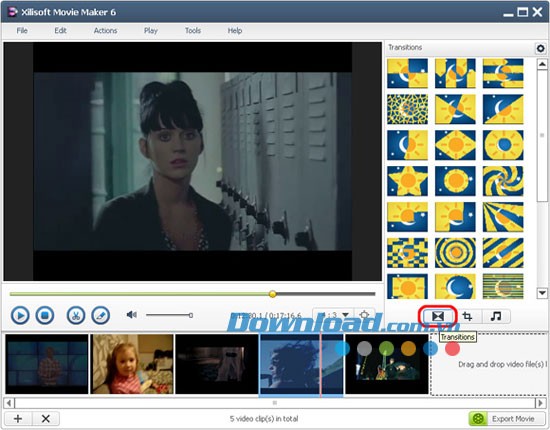Open the Play menu
This screenshot has width=550, height=430.
pos(150,31)
